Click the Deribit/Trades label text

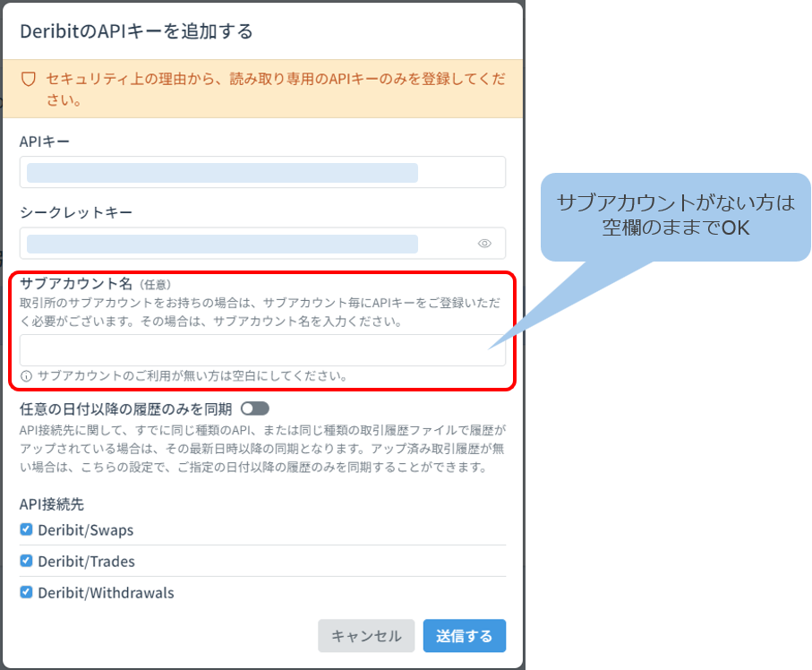[x=87, y=562]
